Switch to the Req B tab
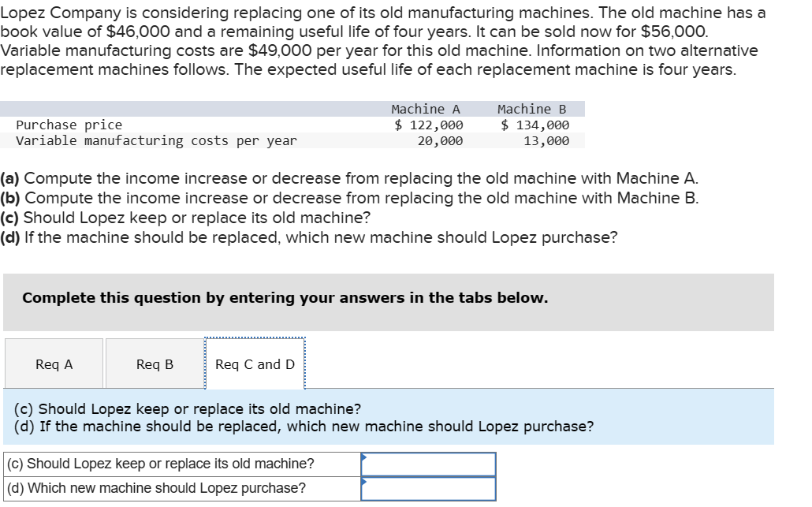812x507 pixels. 153,363
